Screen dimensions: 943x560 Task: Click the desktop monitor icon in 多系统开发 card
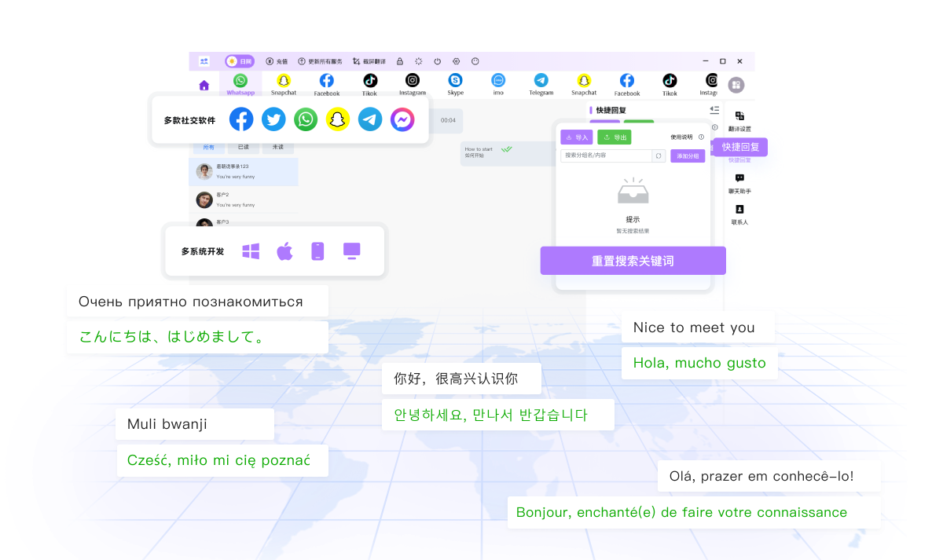pos(351,251)
